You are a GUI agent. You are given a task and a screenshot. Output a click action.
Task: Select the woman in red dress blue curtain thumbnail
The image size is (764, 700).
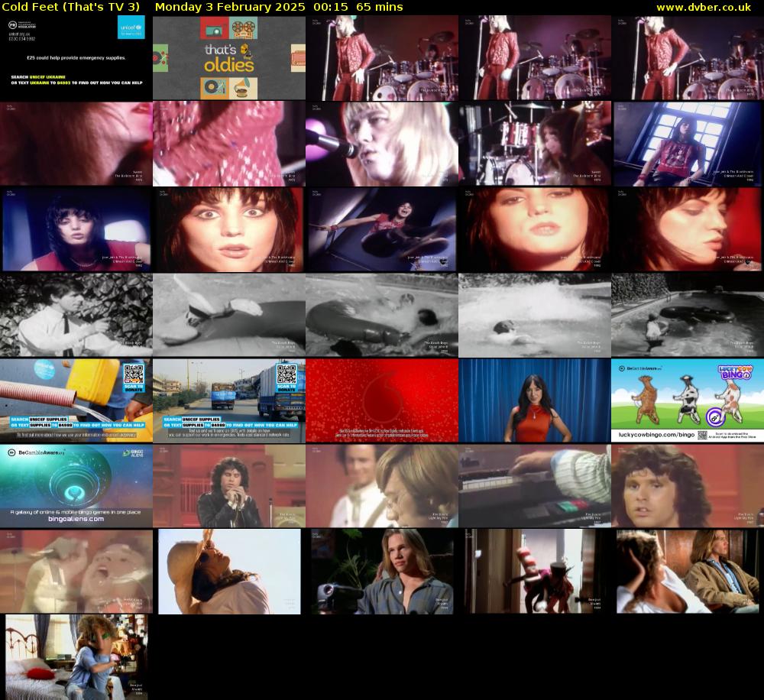[x=535, y=400]
